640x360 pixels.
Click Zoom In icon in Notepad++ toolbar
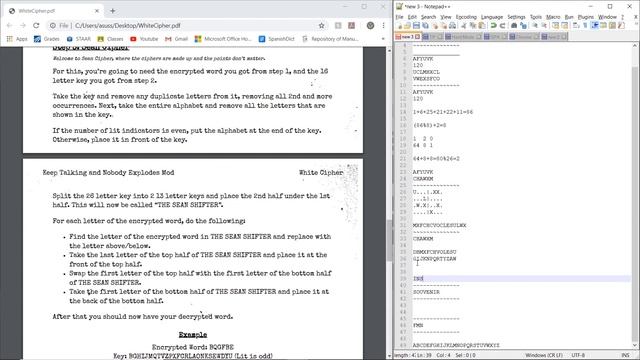pyautogui.click(x=535, y=26)
